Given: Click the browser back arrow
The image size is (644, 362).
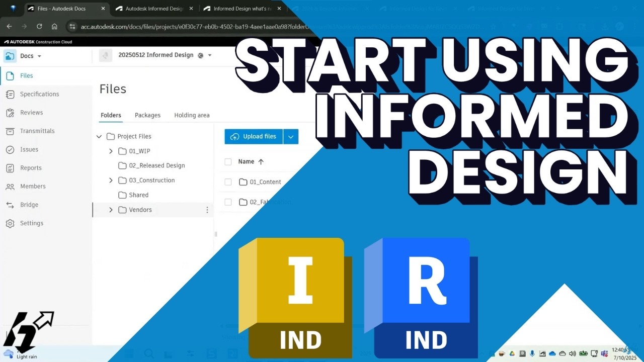Looking at the screenshot, I should pyautogui.click(x=9, y=26).
